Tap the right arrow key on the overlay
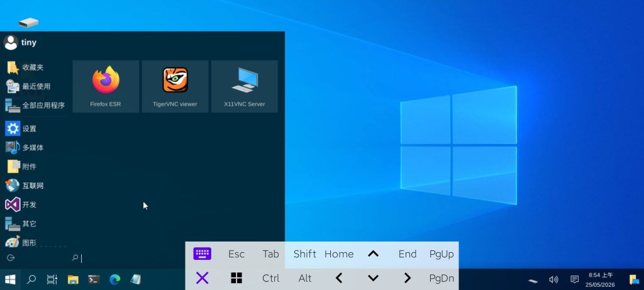The image size is (644, 290). tap(408, 278)
